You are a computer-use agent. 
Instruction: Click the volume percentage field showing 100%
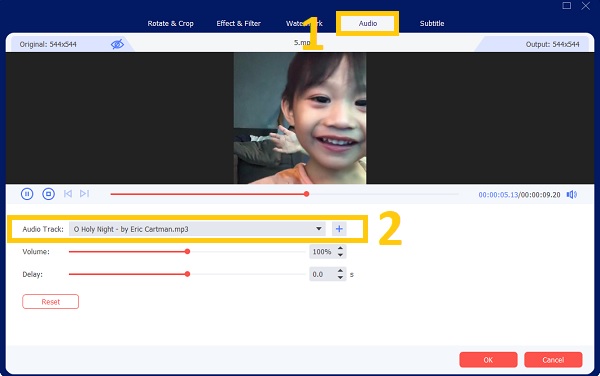(x=322, y=252)
